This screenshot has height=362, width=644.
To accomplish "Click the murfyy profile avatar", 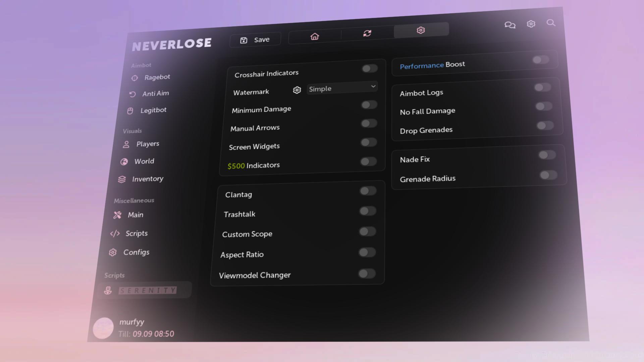I will (103, 328).
